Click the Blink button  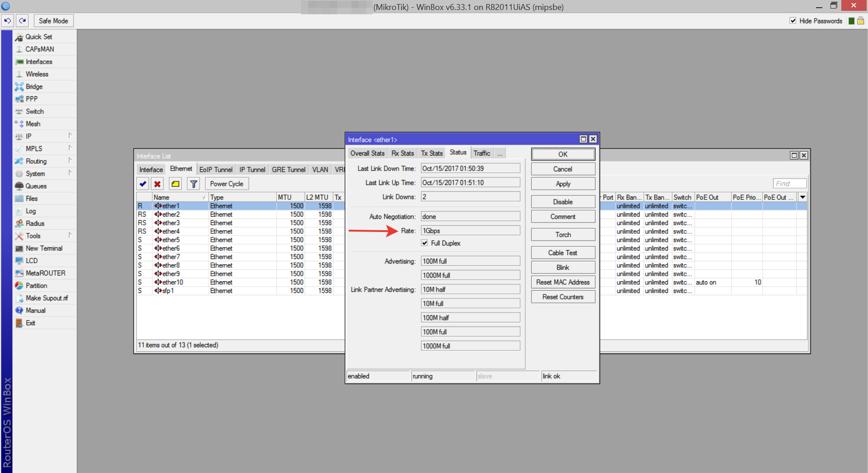[563, 267]
